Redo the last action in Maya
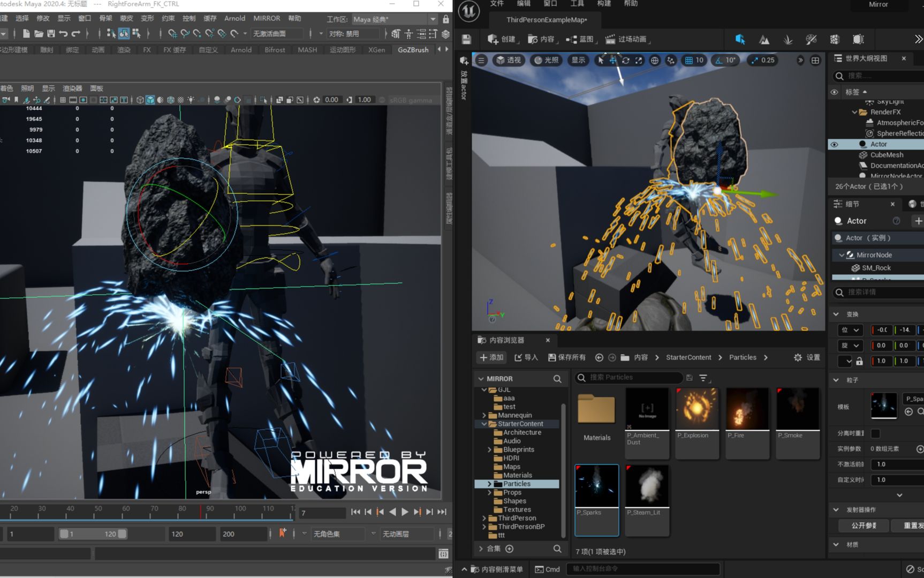This screenshot has height=578, width=924. 75,34
